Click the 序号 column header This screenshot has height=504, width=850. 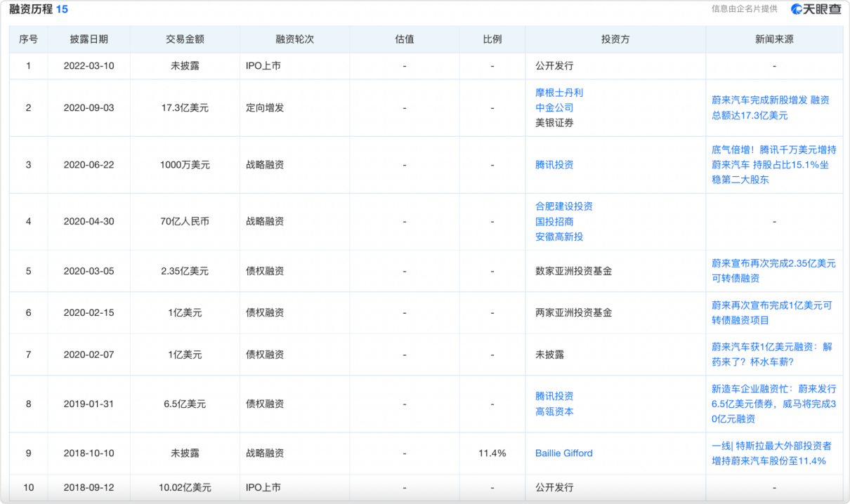tap(28, 39)
